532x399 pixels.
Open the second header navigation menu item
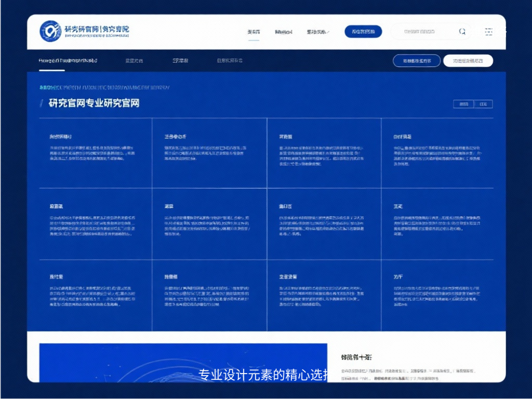(x=284, y=31)
